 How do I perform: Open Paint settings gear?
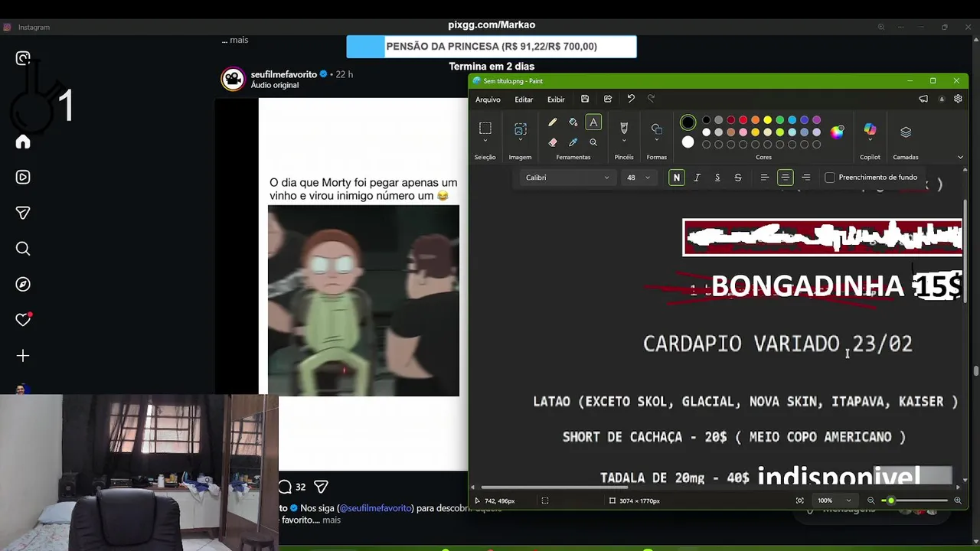coord(958,99)
